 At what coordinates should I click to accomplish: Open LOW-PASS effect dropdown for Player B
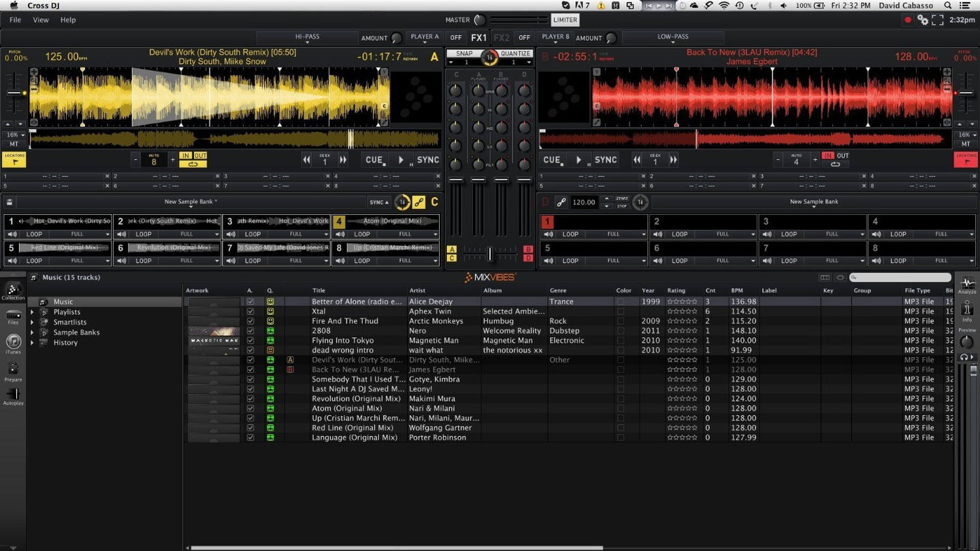pyautogui.click(x=672, y=37)
